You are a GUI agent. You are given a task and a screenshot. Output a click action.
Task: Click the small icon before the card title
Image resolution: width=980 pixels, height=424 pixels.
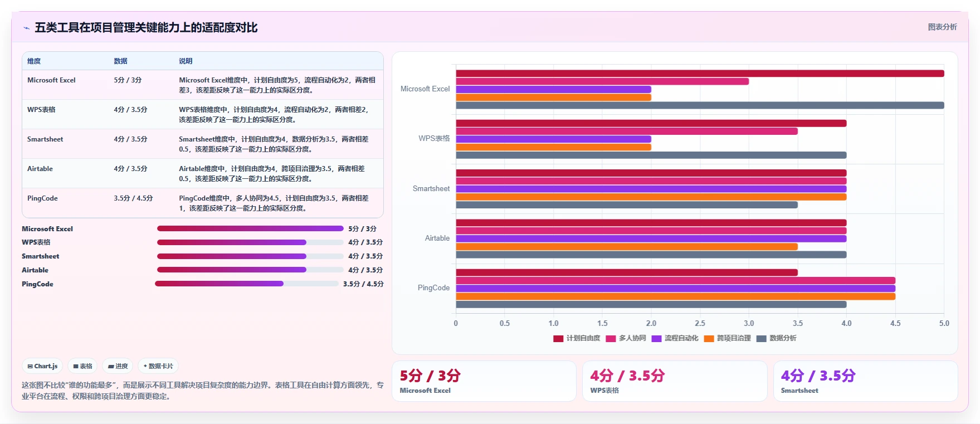[x=26, y=28]
